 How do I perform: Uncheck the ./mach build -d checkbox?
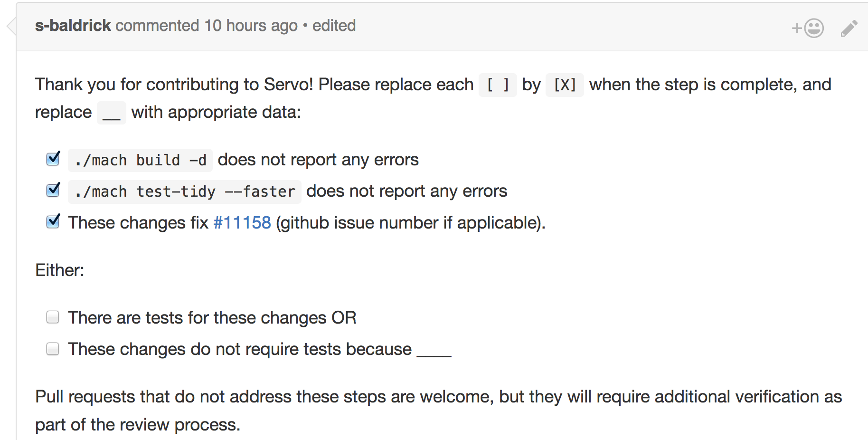[53, 159]
